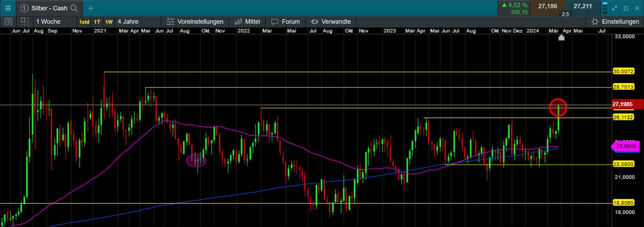Click the 105,15 point change value

tap(519, 12)
